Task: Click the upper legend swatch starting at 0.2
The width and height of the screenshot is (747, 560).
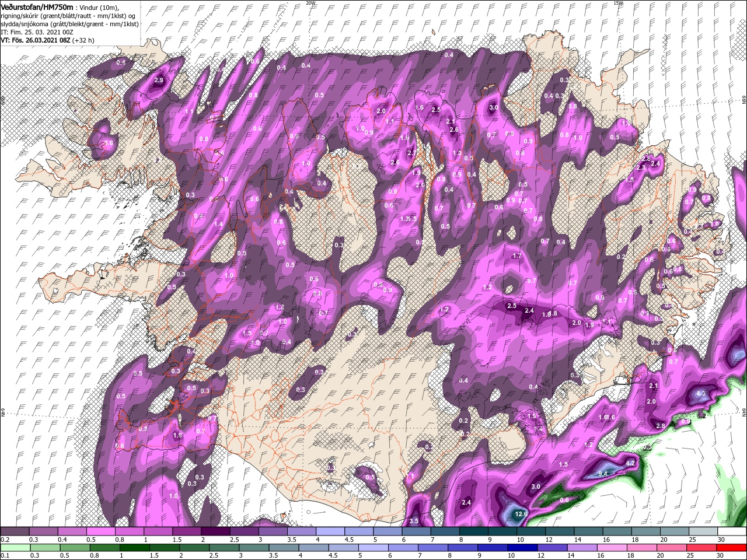Action: (x=15, y=531)
